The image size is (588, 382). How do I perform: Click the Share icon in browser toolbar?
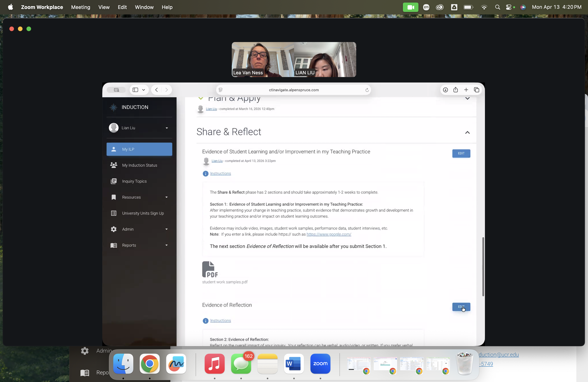(x=456, y=90)
